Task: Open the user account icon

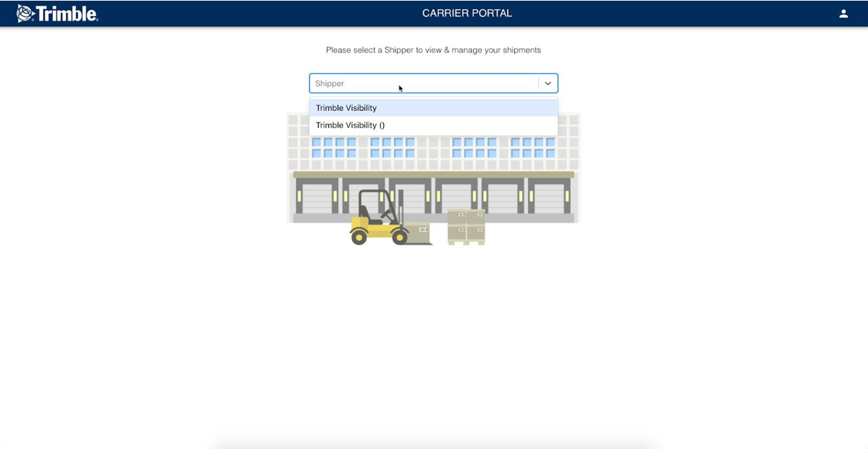Action: click(x=844, y=12)
